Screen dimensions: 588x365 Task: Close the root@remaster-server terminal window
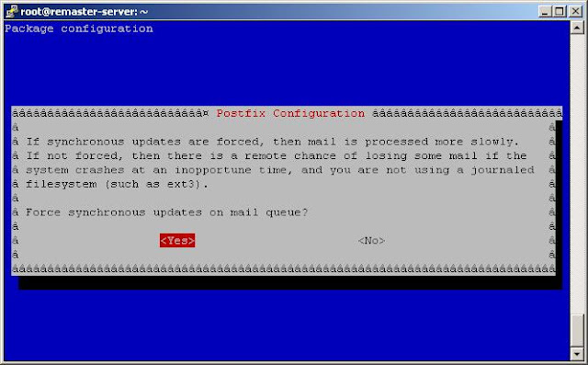pyautogui.click(x=575, y=12)
